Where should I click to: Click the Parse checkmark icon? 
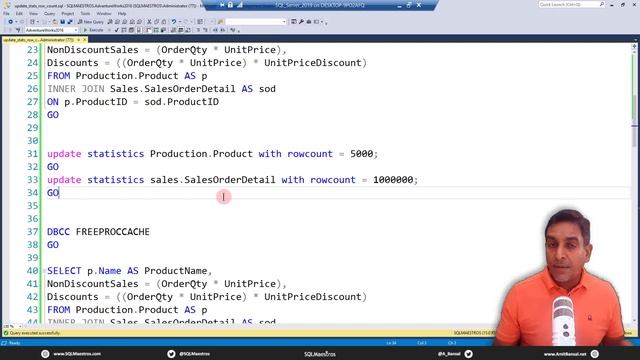[x=117, y=30]
